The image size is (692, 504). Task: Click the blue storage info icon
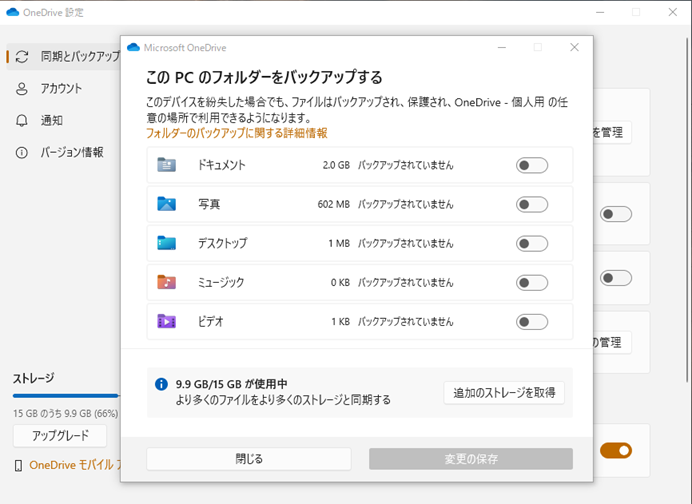pos(161,384)
